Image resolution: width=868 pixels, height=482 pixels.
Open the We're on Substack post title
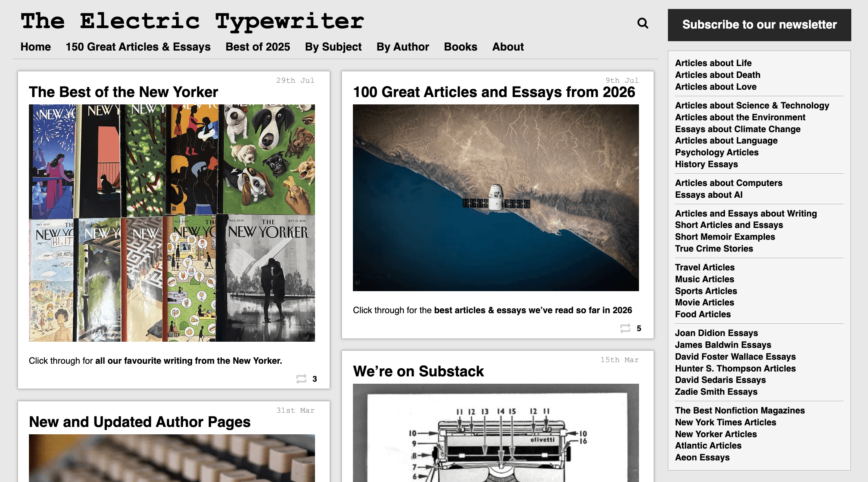419,371
